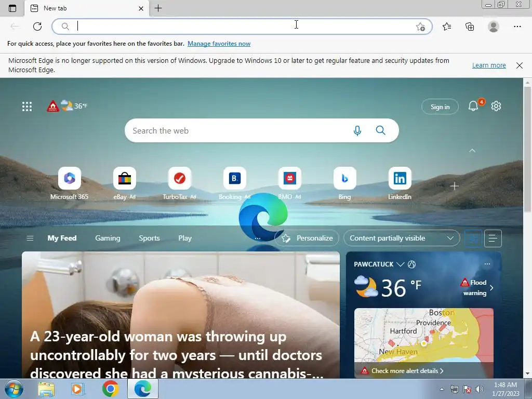Click the Manage favorites now link
The height and width of the screenshot is (399, 532).
tap(219, 44)
